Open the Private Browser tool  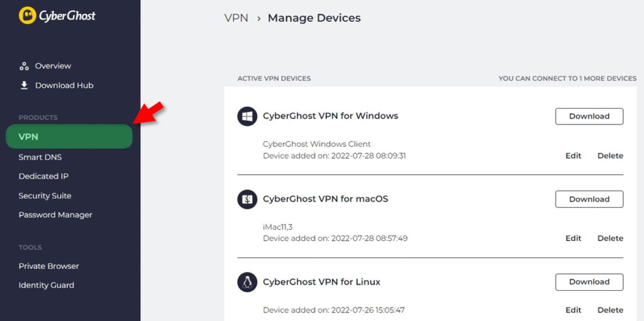point(48,266)
